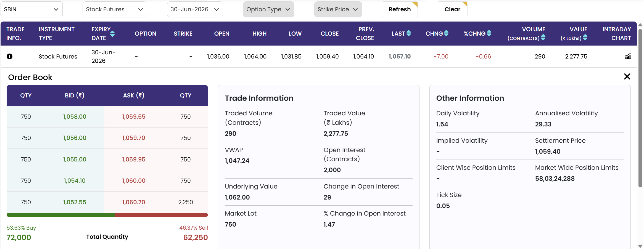Sort by CHNG column arrows
The image size is (644, 252).
tap(446, 33)
